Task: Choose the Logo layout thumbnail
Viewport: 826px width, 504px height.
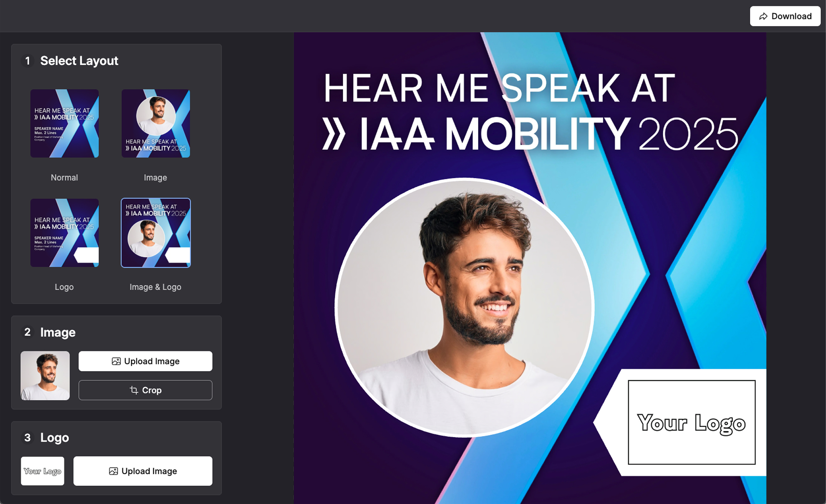Action: click(x=64, y=233)
